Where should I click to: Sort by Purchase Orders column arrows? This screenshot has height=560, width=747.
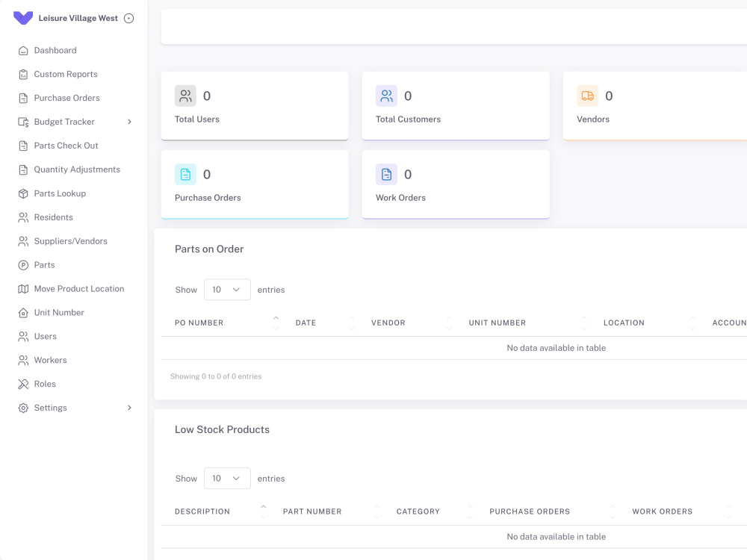click(x=613, y=511)
